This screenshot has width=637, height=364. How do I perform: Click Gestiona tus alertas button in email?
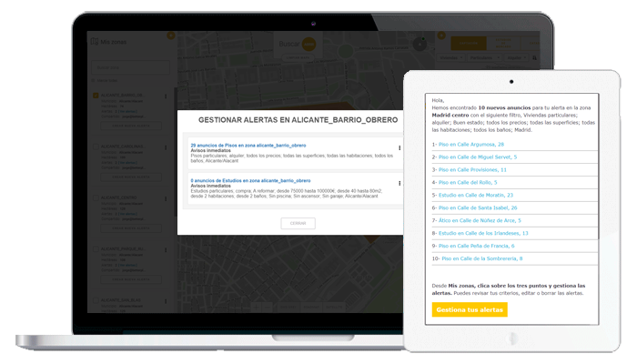pos(470,309)
